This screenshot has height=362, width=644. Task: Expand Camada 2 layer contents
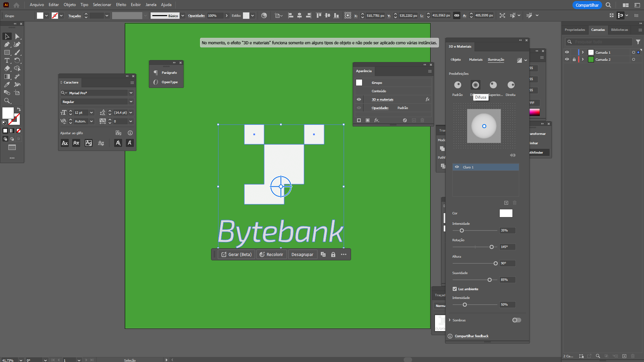point(583,59)
